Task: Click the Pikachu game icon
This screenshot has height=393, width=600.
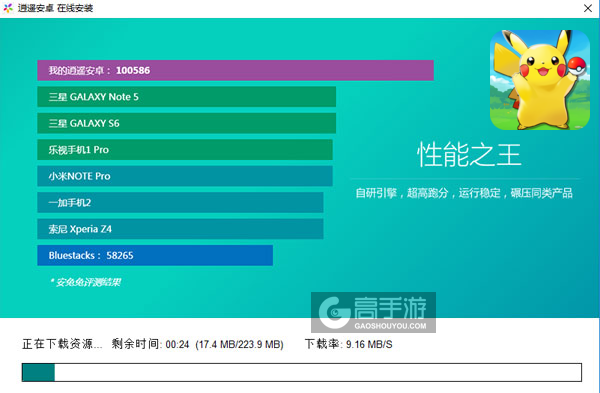Action: pyautogui.click(x=540, y=80)
